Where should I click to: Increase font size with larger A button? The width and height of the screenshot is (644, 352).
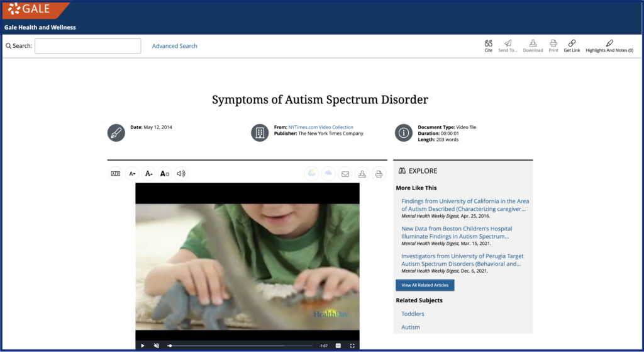tap(148, 174)
